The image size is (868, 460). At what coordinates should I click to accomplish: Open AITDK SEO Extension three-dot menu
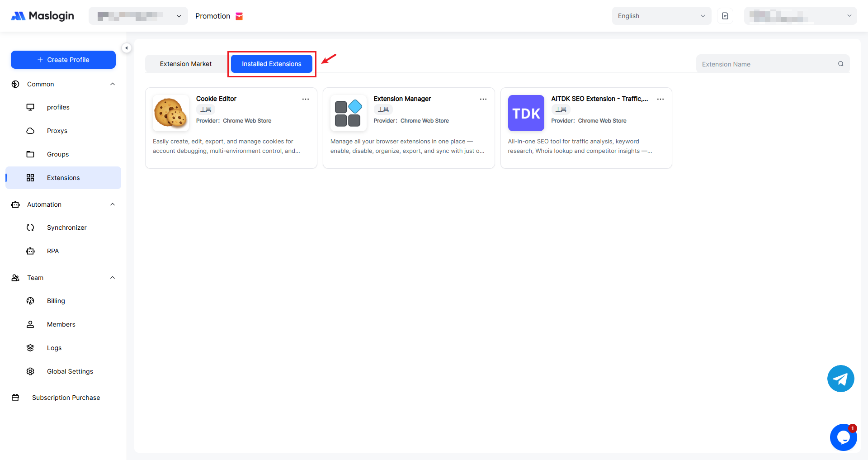pyautogui.click(x=660, y=99)
